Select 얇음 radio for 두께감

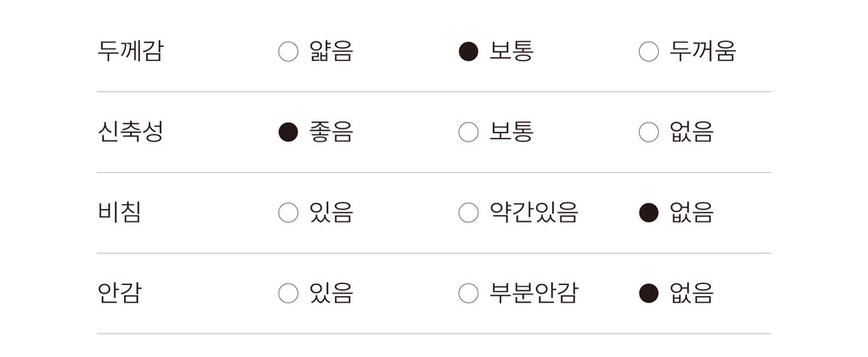[x=288, y=52]
